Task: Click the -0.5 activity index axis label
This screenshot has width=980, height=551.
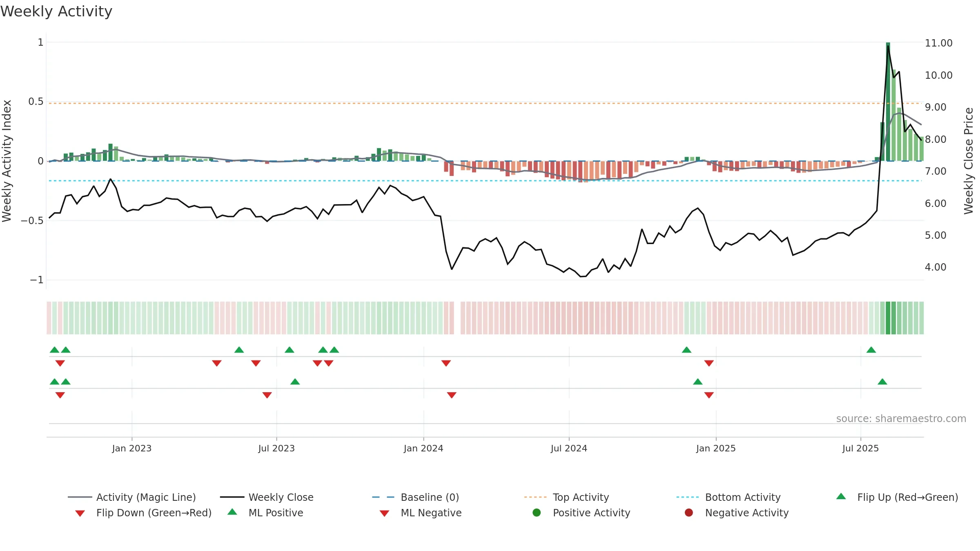Action: click(x=32, y=221)
